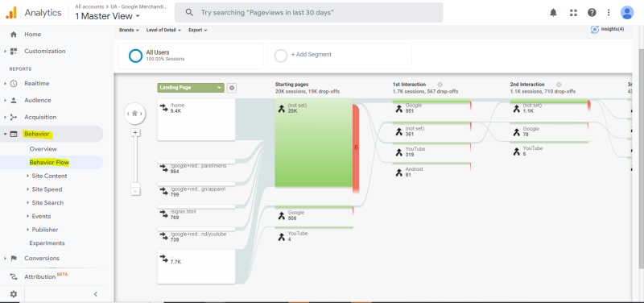Remove the 1st Interaction column with its x icon
Image resolution: width=644 pixels, height=303 pixels.
click(440, 85)
